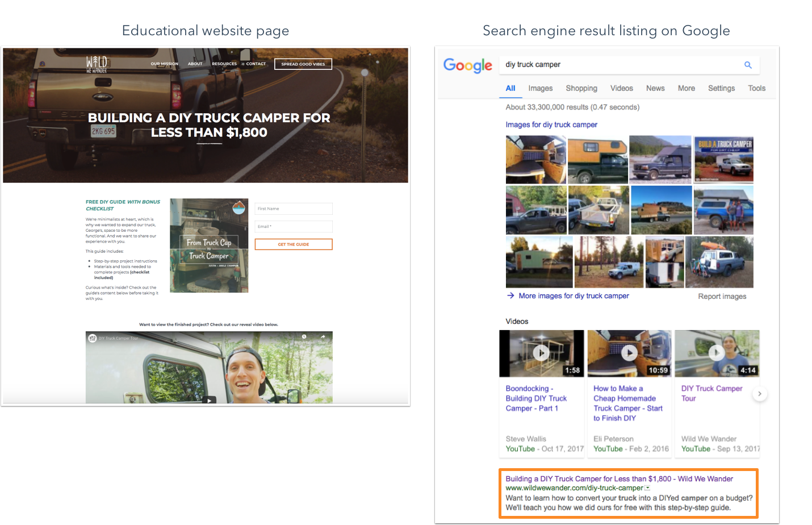Open Boondocking - Building DIY Truck Camper Part 1 link
Screen dimensions: 812x525
pyautogui.click(x=536, y=398)
